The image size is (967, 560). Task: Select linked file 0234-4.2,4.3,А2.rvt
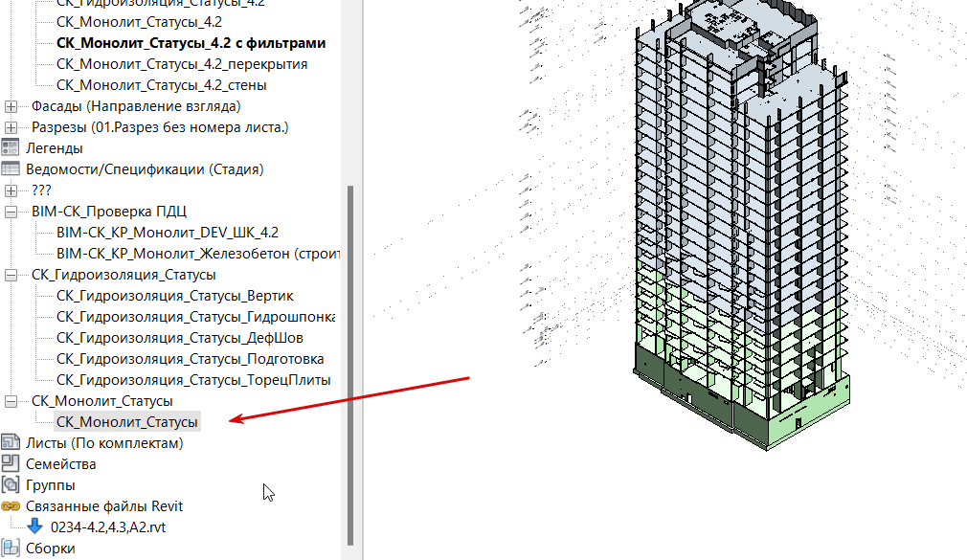tap(108, 526)
